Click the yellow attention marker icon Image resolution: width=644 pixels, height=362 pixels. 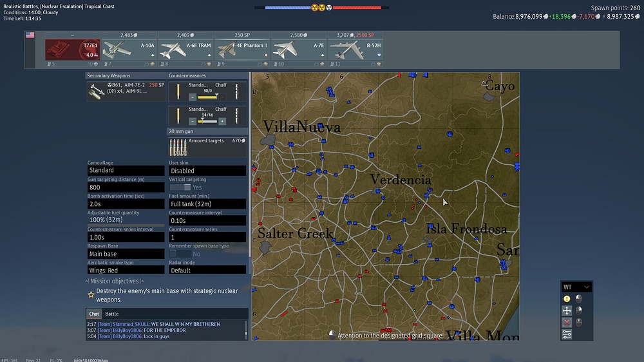(567, 299)
